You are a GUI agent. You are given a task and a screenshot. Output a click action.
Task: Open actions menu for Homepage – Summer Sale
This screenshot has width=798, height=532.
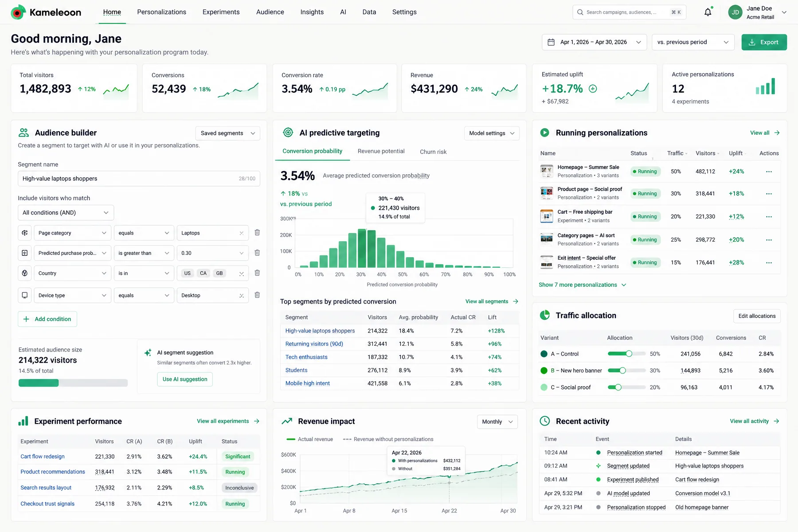[769, 172]
